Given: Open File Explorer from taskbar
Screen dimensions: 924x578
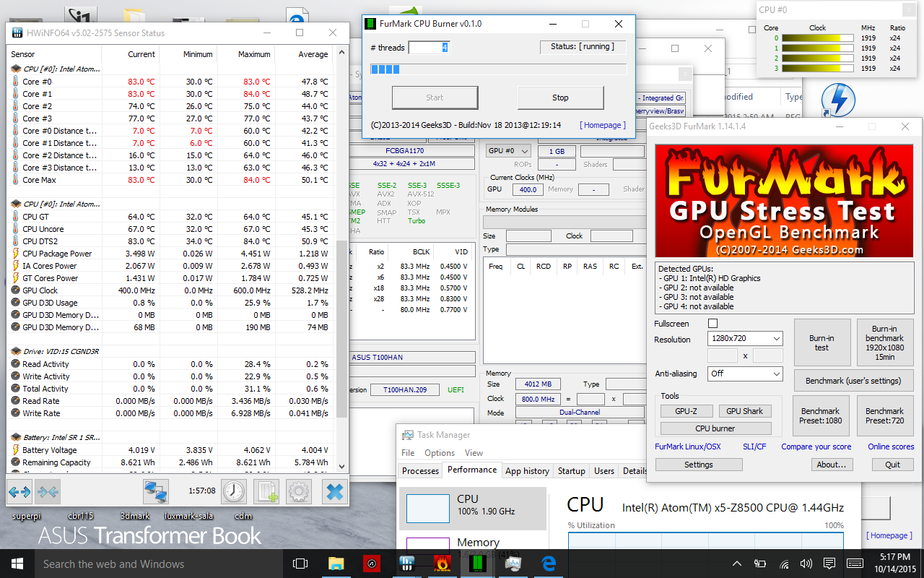Looking at the screenshot, I should (x=336, y=564).
